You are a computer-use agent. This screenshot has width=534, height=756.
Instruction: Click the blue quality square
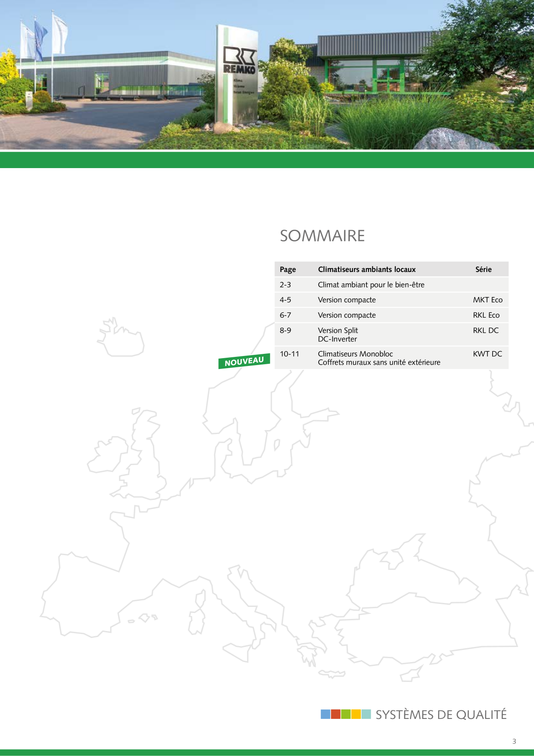pyautogui.click(x=326, y=714)
